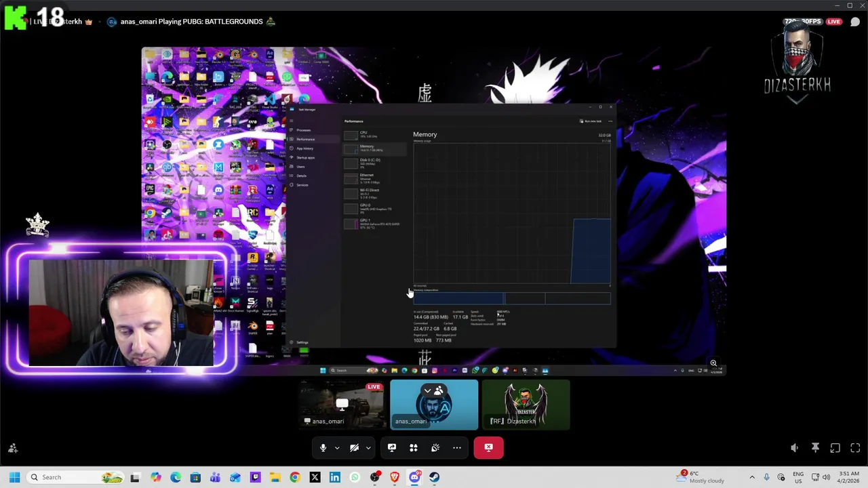Open the activities launcher icon
The image size is (868, 488).
tap(414, 447)
